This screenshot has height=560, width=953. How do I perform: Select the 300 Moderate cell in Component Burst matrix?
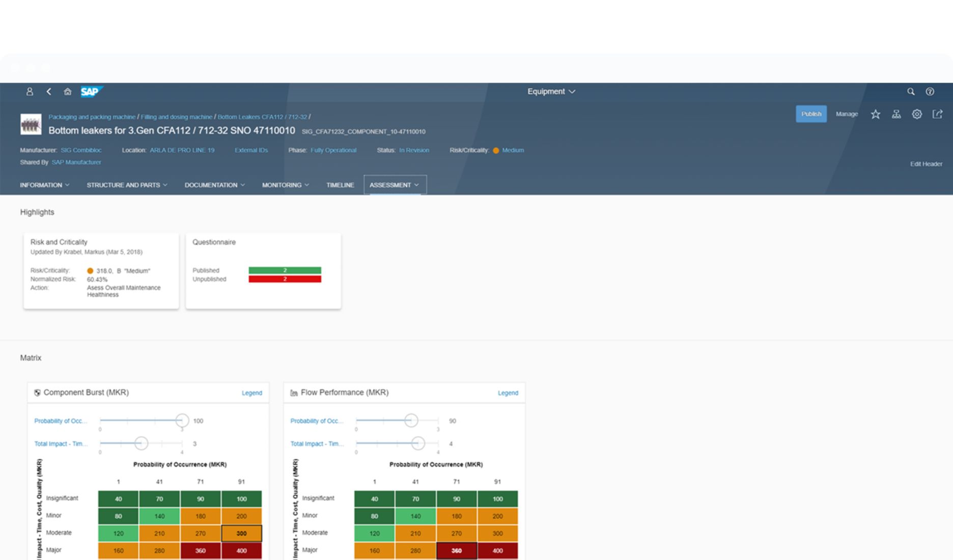241,533
